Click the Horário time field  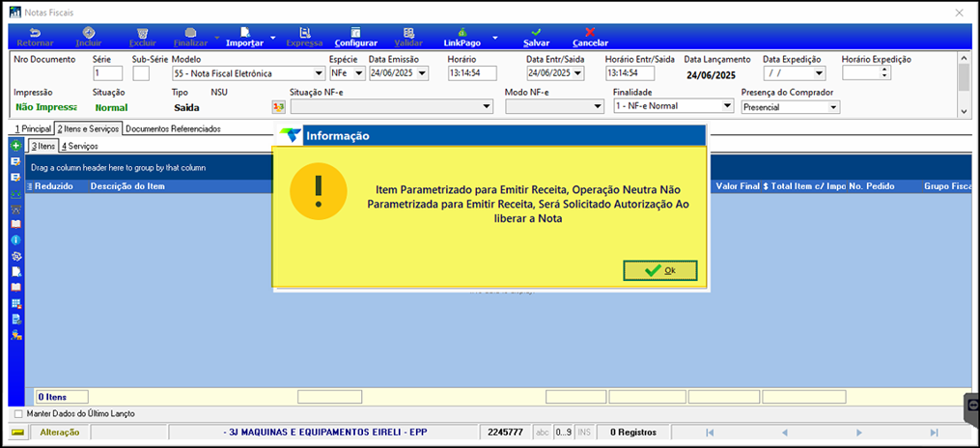472,73
